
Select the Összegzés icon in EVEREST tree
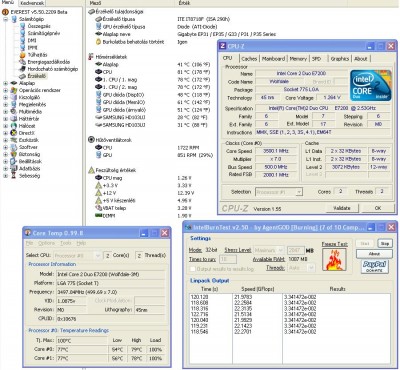22,26
